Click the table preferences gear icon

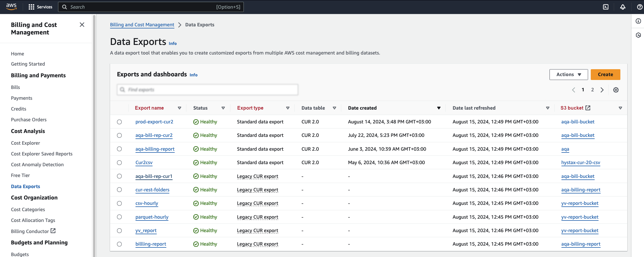click(616, 90)
